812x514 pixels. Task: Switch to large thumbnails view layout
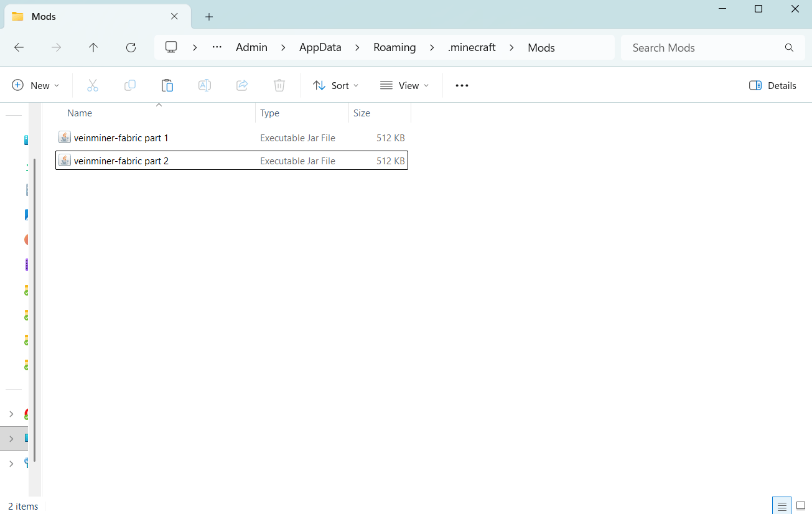(x=801, y=506)
